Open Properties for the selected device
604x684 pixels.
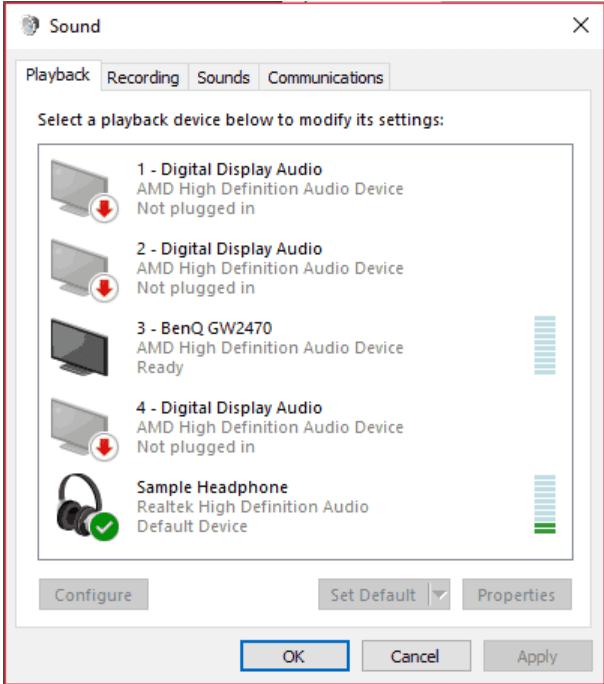click(x=516, y=595)
